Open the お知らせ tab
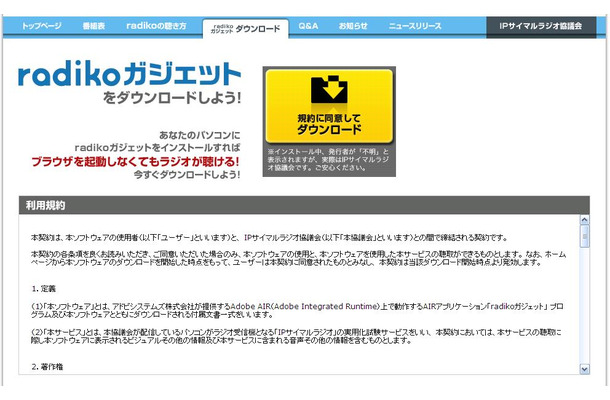The height and width of the screenshot is (400, 610). point(353,26)
